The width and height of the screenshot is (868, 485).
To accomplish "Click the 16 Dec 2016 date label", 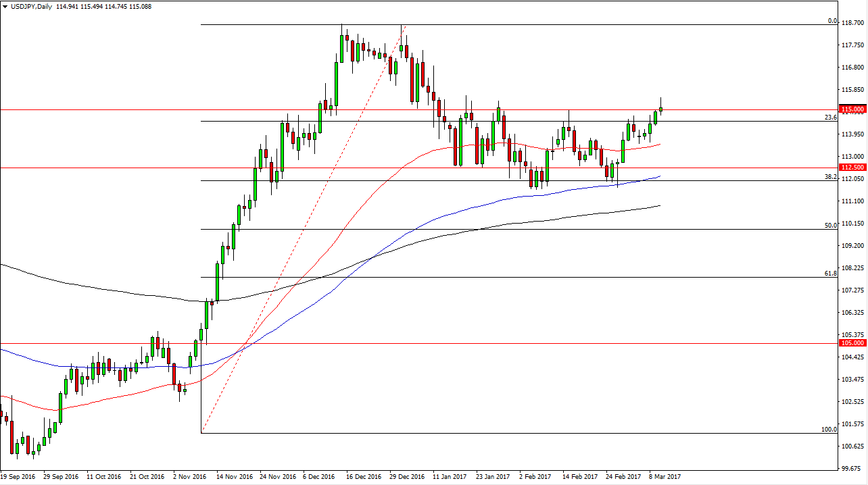I will pos(365,477).
